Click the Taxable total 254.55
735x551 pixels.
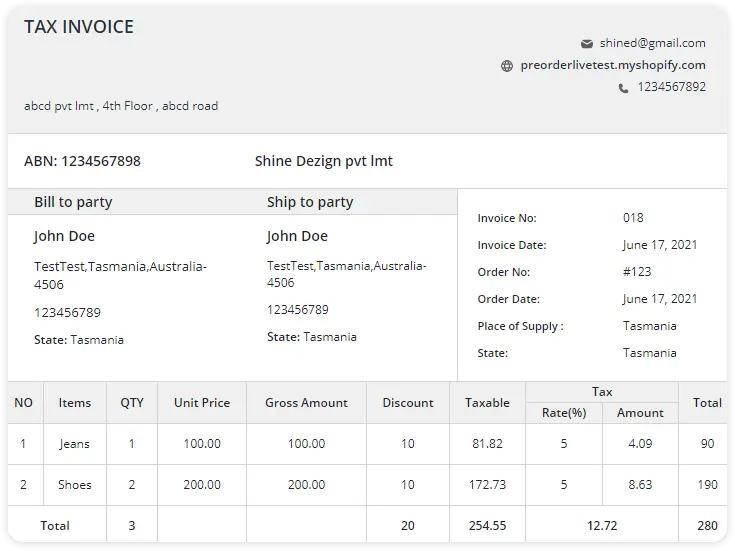tap(487, 524)
